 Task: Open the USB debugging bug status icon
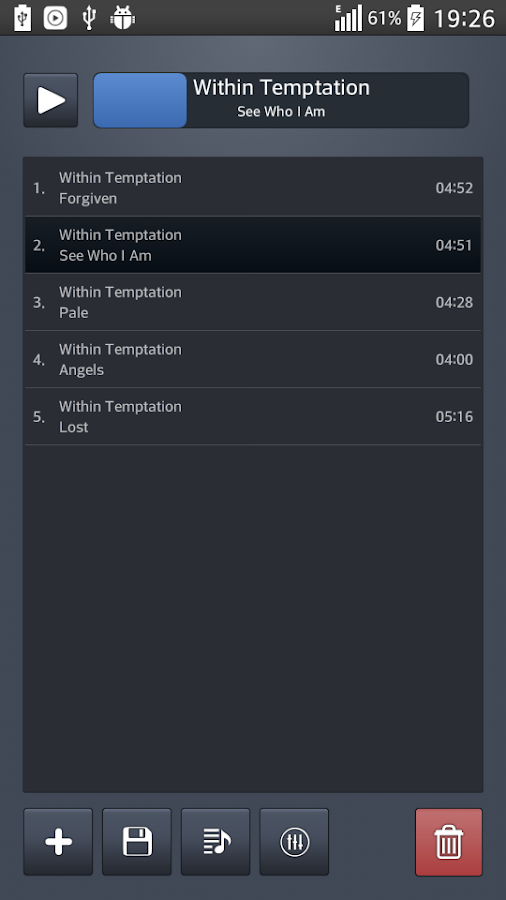tap(122, 18)
